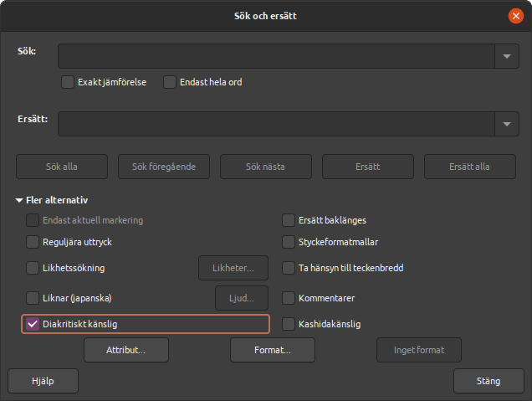This screenshot has height=401, width=532.
Task: Click the Ersätt button
Action: [368, 167]
